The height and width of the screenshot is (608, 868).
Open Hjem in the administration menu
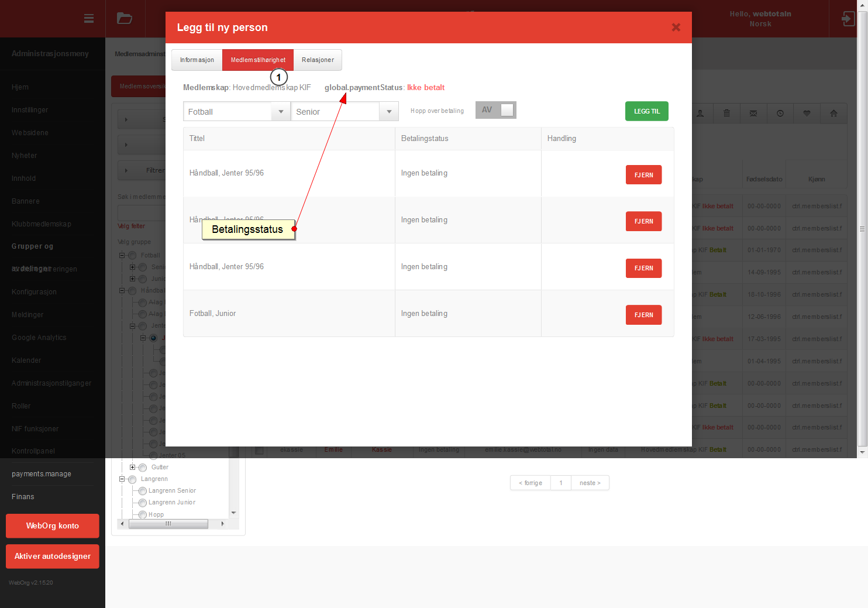[x=20, y=87]
